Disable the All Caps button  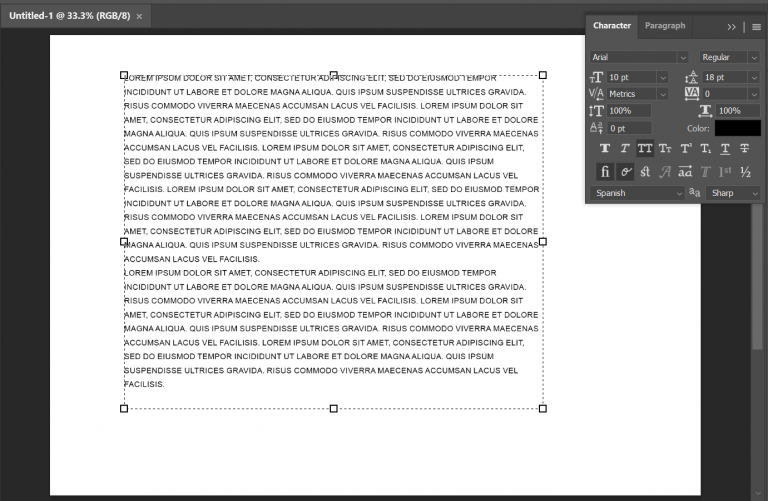645,148
